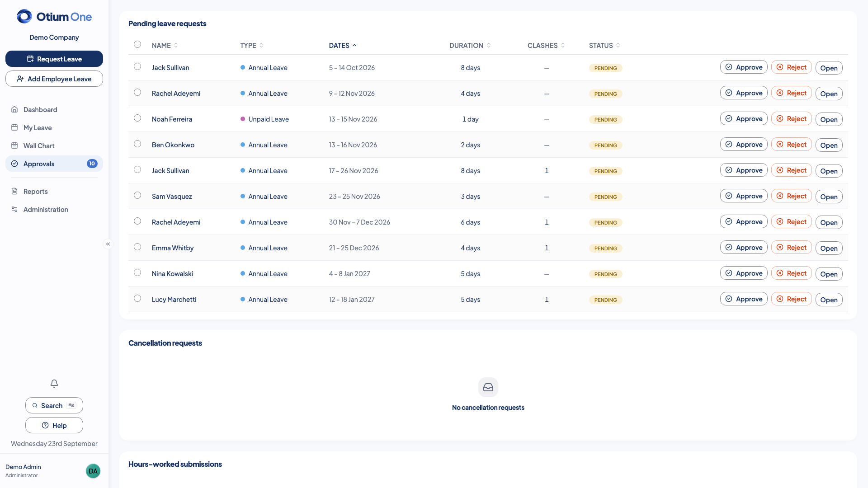Approve Rachel Adeyemi's 30 Nov–7 Dec leave
The height and width of the screenshot is (488, 868).
coord(744,221)
